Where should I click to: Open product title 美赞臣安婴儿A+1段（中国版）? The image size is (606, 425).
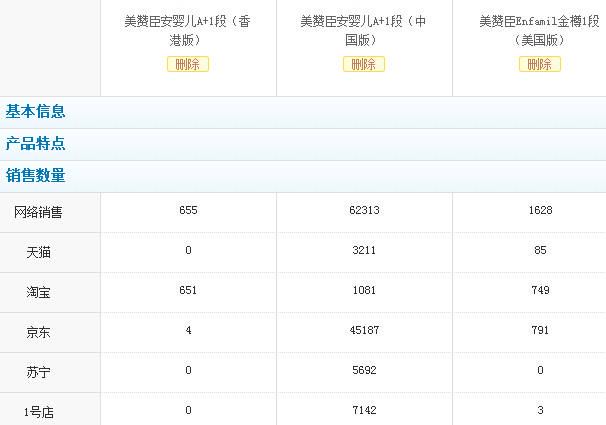click(x=364, y=31)
